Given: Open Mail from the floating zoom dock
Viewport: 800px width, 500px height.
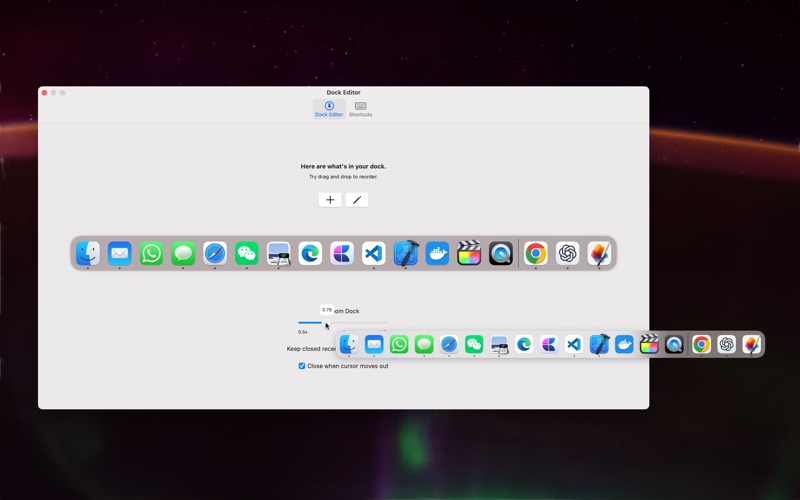Looking at the screenshot, I should tap(374, 344).
